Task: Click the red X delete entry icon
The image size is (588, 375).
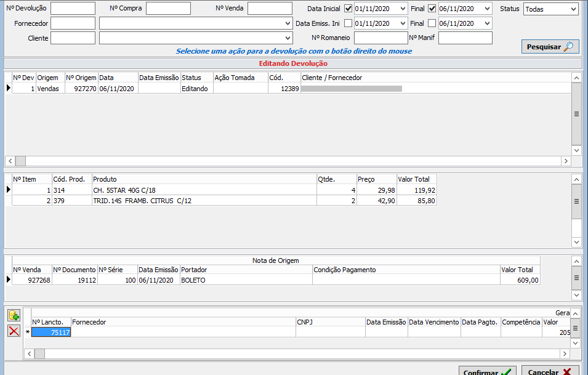Action: pos(14,331)
